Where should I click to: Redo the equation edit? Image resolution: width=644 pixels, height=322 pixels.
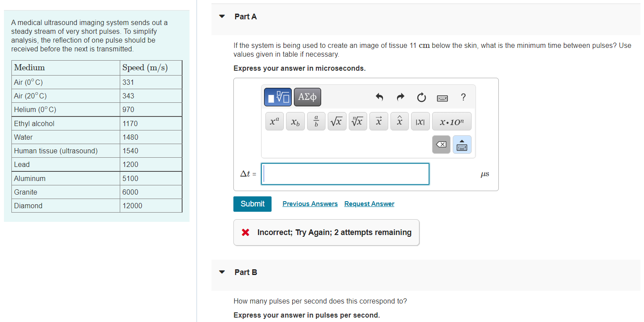400,98
